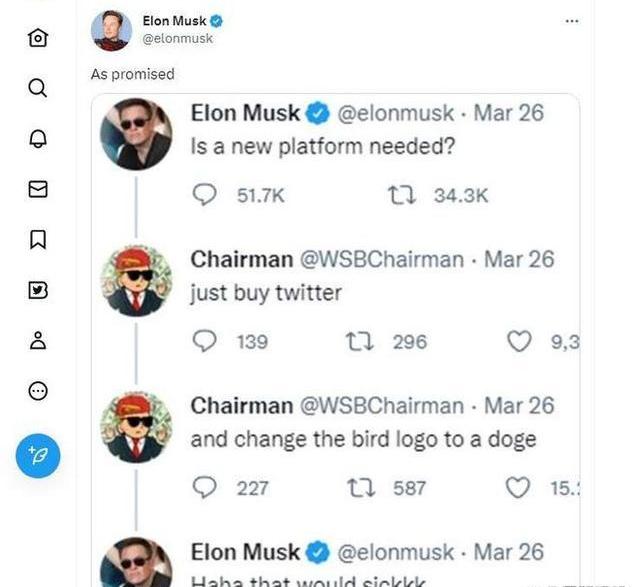Open the Profile person icon
Screen dimensions: 640x587
coord(38,340)
